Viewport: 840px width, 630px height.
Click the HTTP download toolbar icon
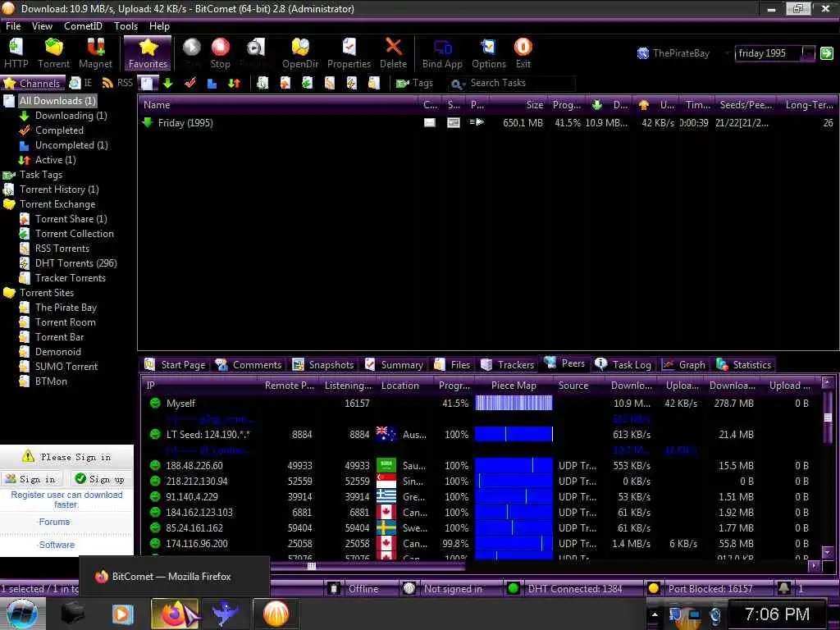[16, 53]
